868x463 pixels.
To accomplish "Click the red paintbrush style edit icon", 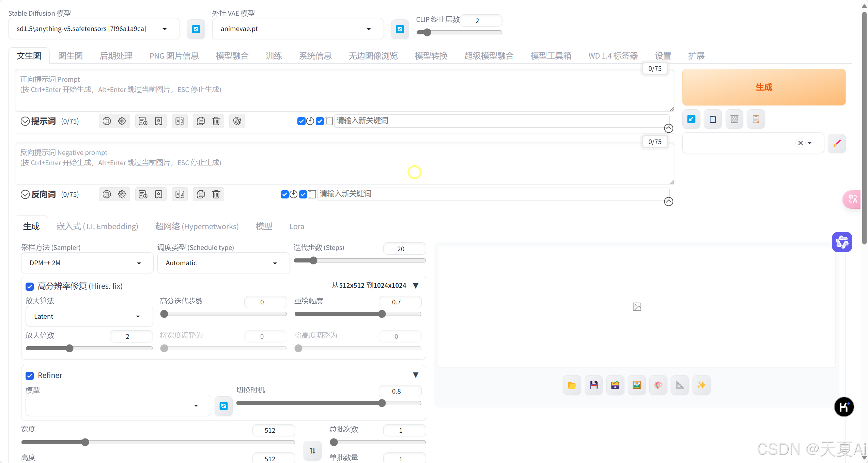I will coord(837,143).
